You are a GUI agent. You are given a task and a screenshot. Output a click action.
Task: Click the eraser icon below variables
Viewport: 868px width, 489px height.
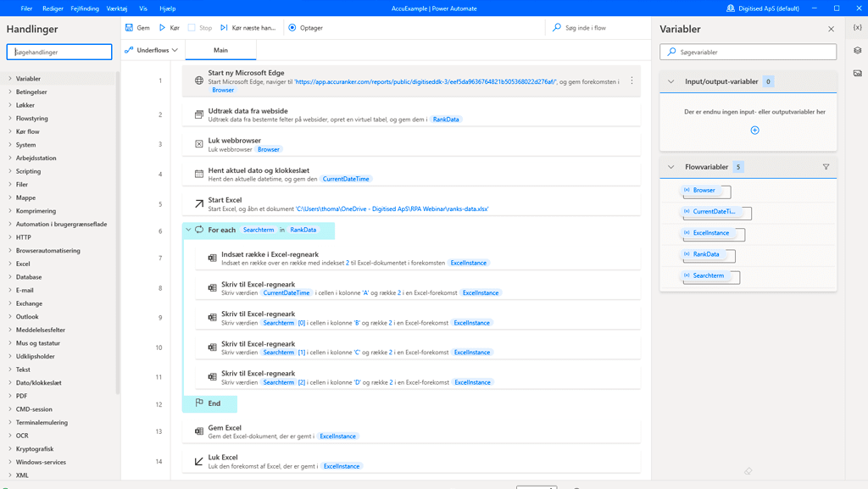748,471
